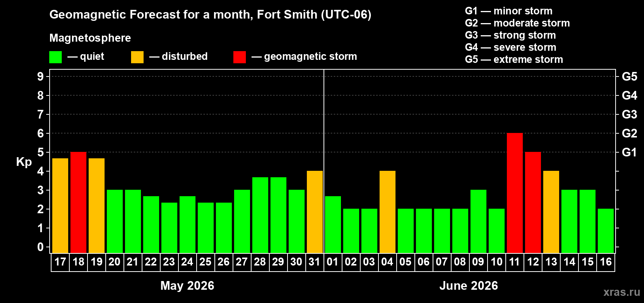
Task: Select the green bar for June 09
Action: click(478, 221)
